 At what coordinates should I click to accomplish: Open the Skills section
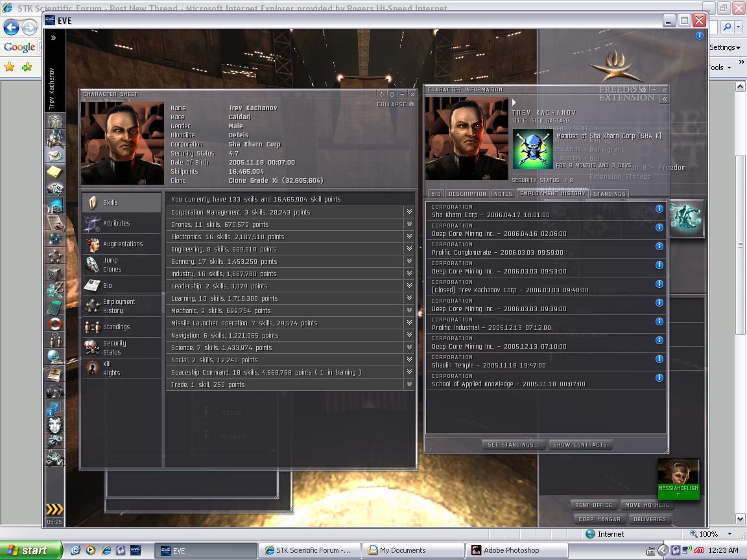point(121,202)
